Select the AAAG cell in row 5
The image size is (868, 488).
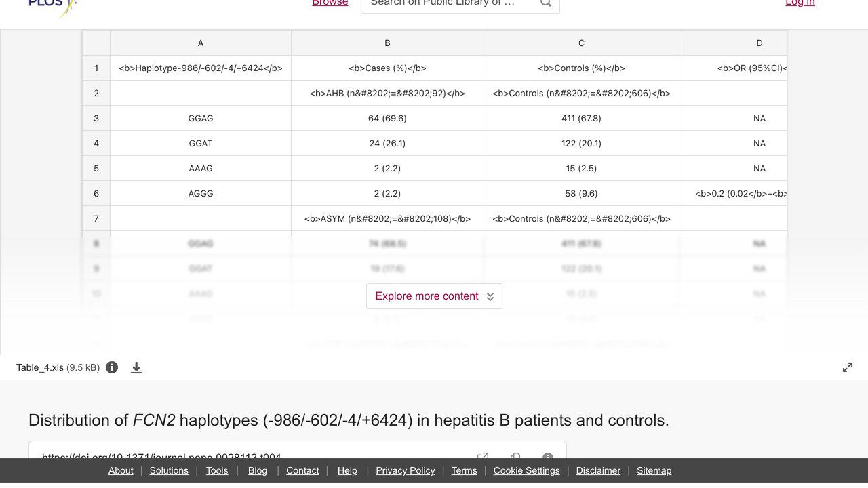click(201, 168)
